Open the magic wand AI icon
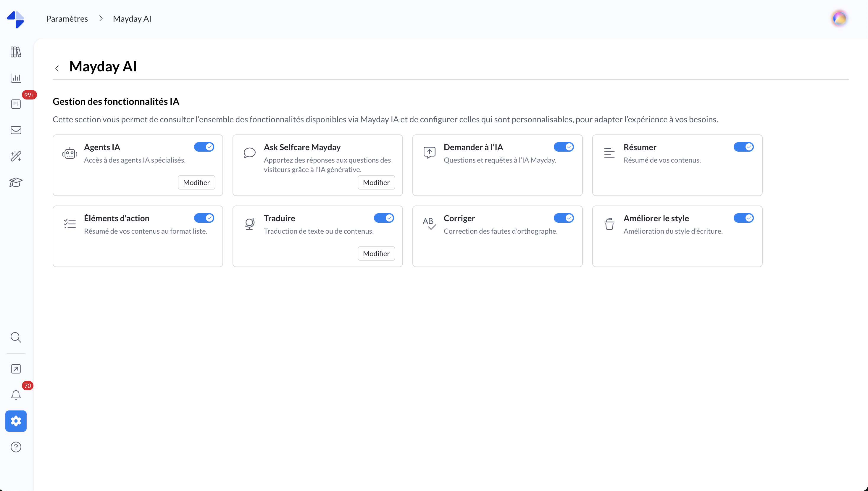 (x=16, y=156)
